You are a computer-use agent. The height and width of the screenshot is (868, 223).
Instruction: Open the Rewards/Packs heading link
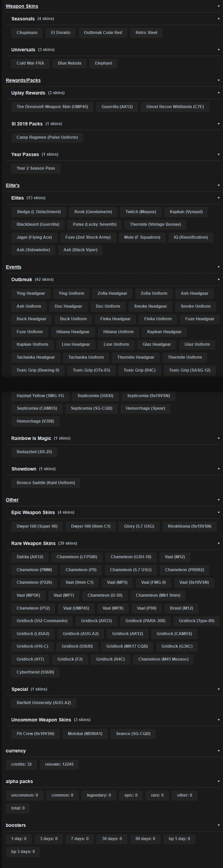click(x=23, y=80)
